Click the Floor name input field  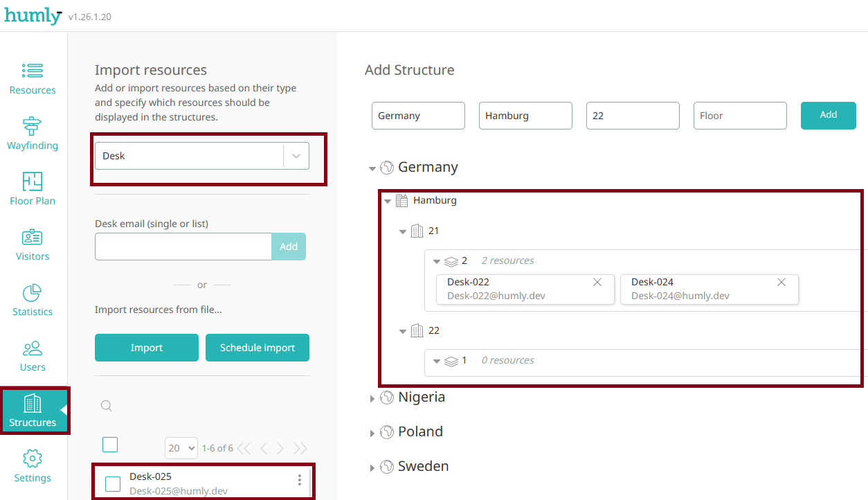point(739,115)
